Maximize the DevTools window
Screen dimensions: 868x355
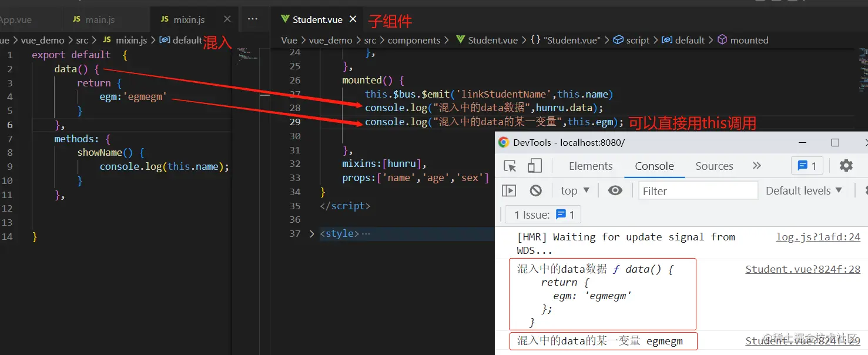click(835, 142)
